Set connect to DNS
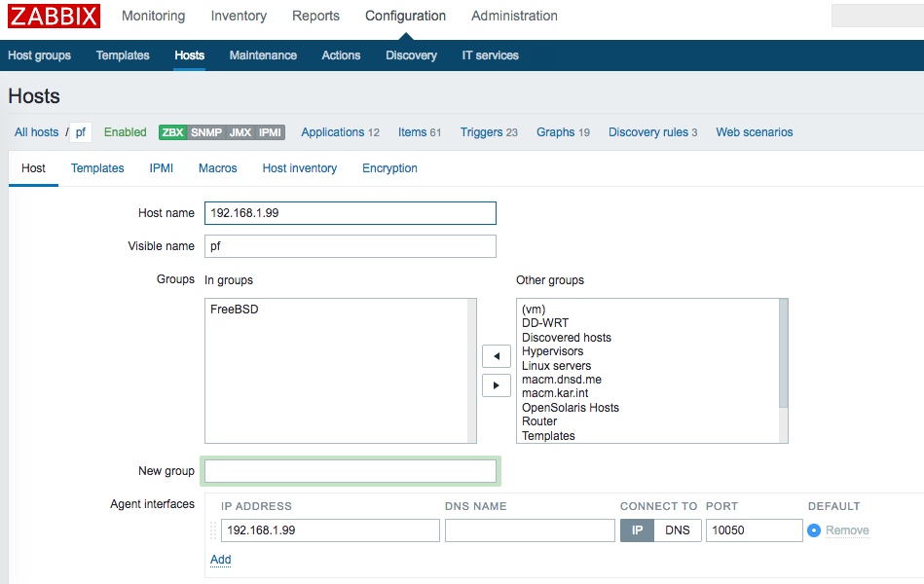The width and height of the screenshot is (924, 584). coord(678,530)
